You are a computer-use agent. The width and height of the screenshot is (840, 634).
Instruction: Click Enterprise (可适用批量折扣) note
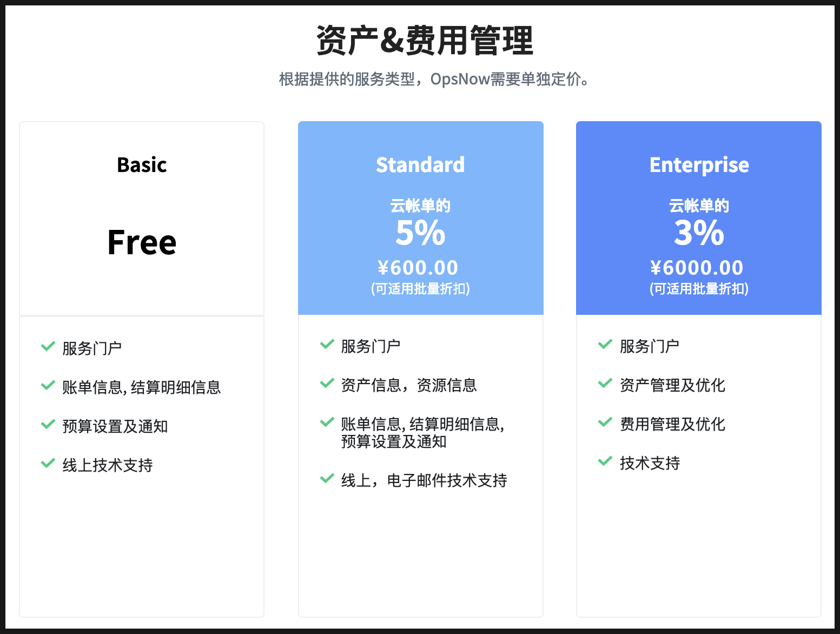pyautogui.click(x=699, y=289)
